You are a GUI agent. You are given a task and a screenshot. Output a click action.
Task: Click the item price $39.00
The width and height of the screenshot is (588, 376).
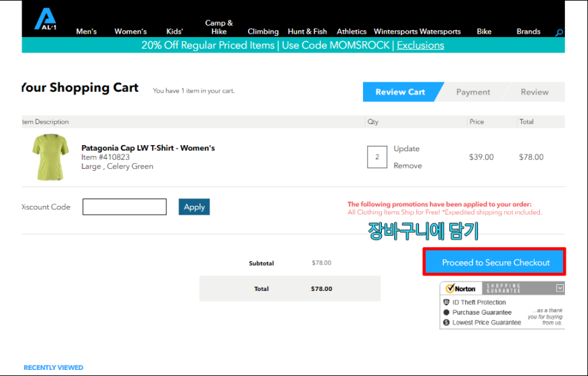point(481,157)
